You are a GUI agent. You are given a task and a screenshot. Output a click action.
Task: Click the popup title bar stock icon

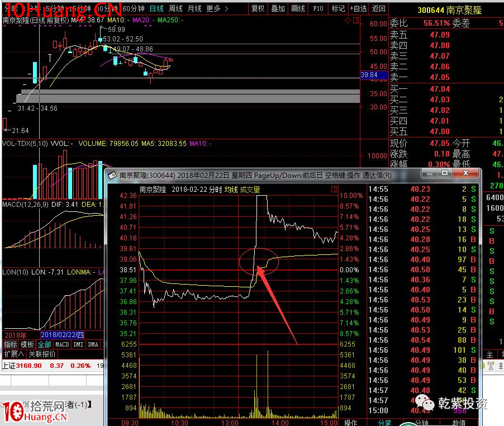tap(112, 175)
